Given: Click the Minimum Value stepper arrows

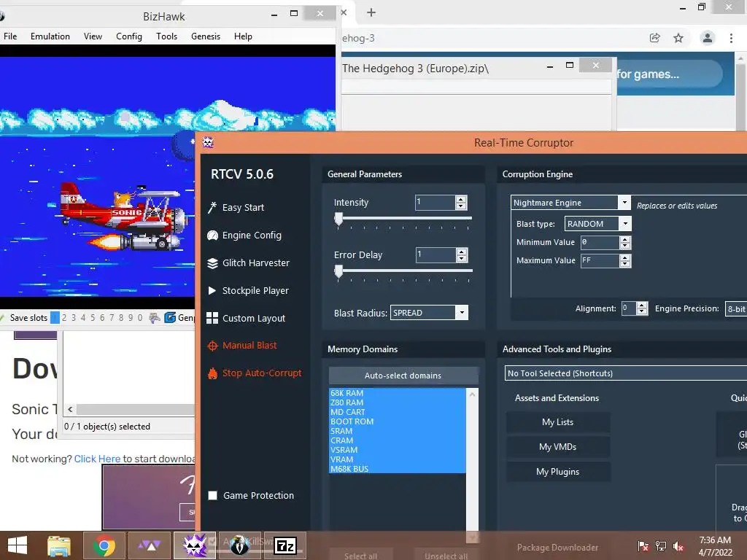Looking at the screenshot, I should pos(625,242).
